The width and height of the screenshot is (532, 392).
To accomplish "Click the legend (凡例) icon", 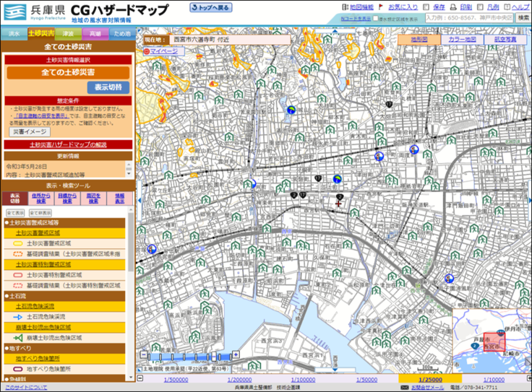I will click(x=481, y=6).
